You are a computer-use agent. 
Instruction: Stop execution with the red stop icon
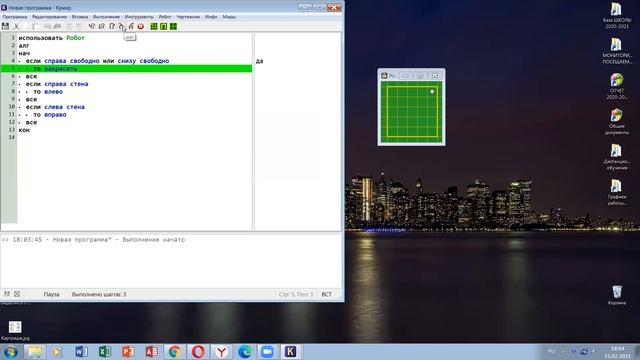[141, 26]
